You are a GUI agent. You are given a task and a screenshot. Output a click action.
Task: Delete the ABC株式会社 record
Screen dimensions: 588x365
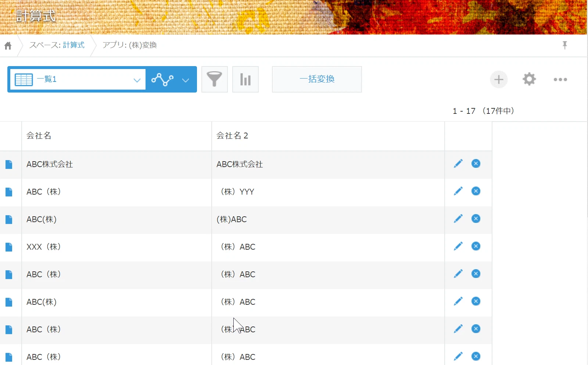click(476, 164)
